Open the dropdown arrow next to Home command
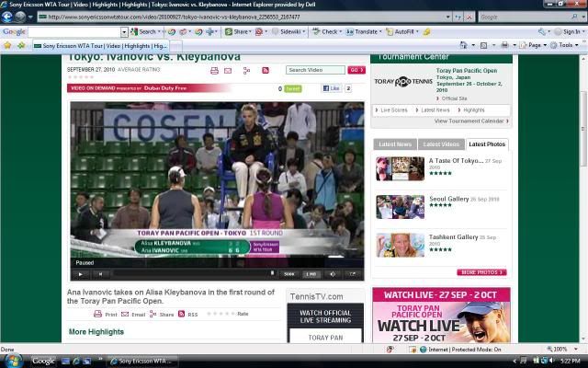The image size is (588, 368). tap(473, 45)
